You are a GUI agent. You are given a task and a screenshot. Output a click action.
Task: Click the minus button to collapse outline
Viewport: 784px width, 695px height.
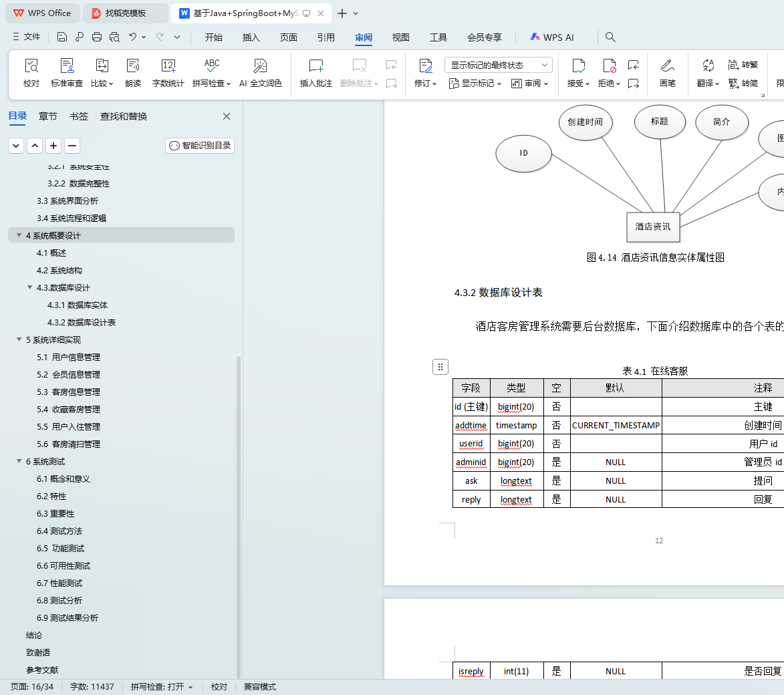pyautogui.click(x=72, y=146)
